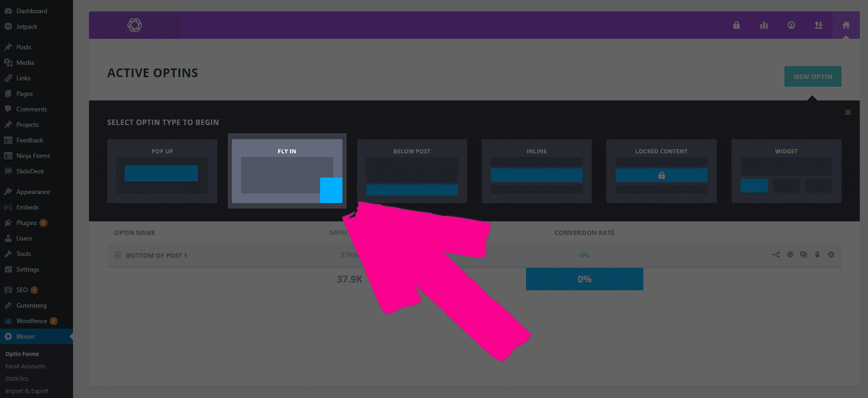Open Bloom email accounts icon in header
Image resolution: width=868 pixels, height=398 pixels.
pos(791,25)
